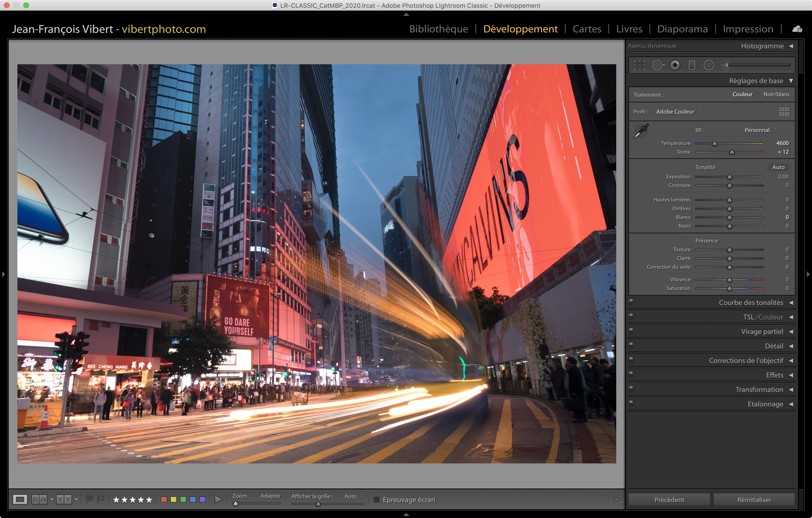Expand the Détail panel
The width and height of the screenshot is (812, 518).
pyautogui.click(x=774, y=346)
